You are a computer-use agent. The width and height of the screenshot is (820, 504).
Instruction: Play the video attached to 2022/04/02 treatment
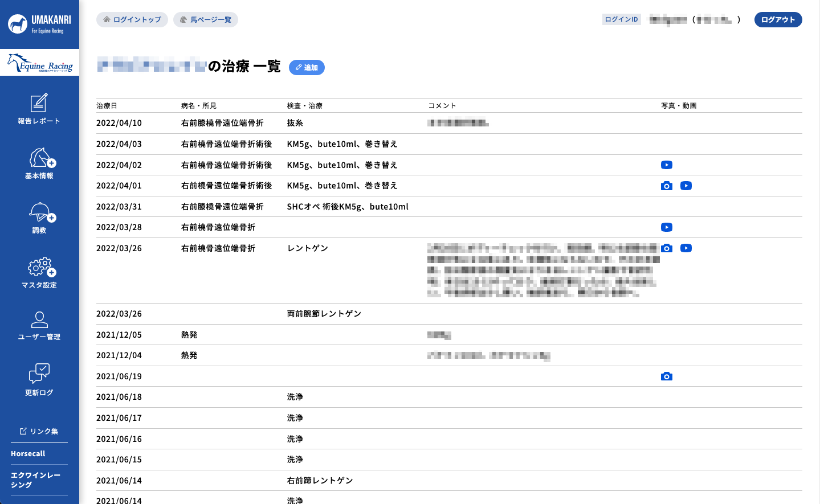667,165
